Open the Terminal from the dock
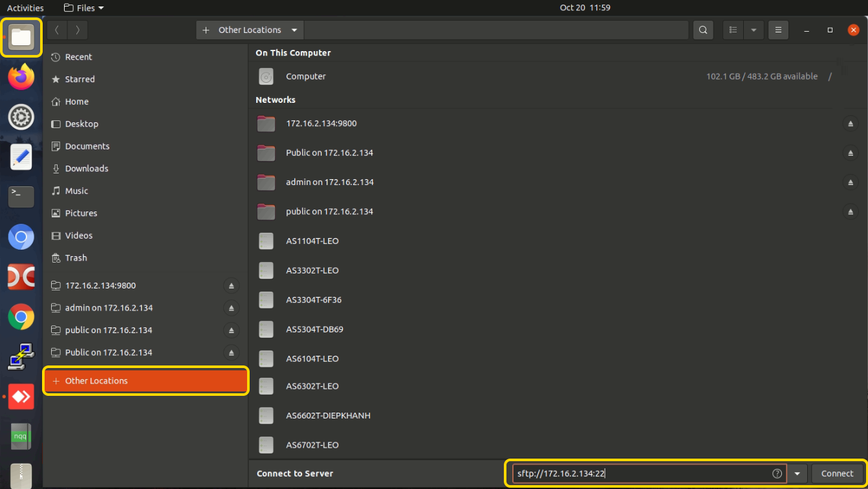The image size is (868, 489). (21, 197)
